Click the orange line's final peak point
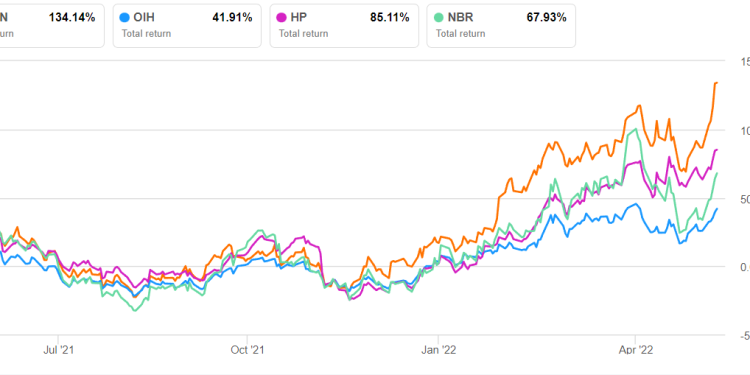The height and width of the screenshot is (375, 750). coord(716,83)
